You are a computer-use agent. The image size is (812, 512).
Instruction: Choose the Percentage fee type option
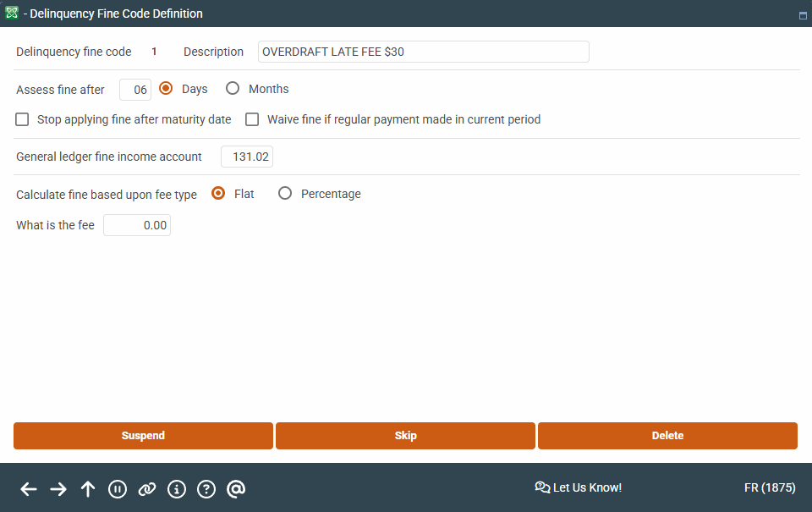285,194
